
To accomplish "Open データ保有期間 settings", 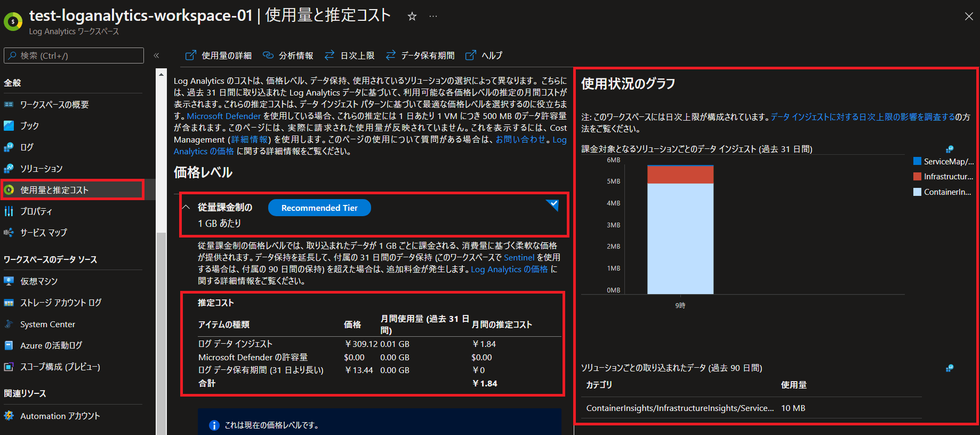I will (420, 56).
